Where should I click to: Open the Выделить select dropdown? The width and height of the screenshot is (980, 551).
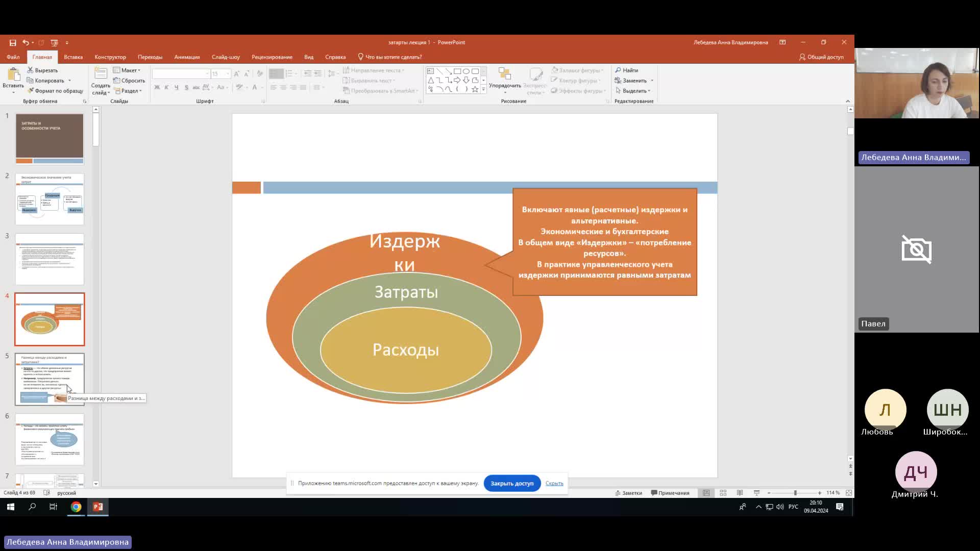633,91
